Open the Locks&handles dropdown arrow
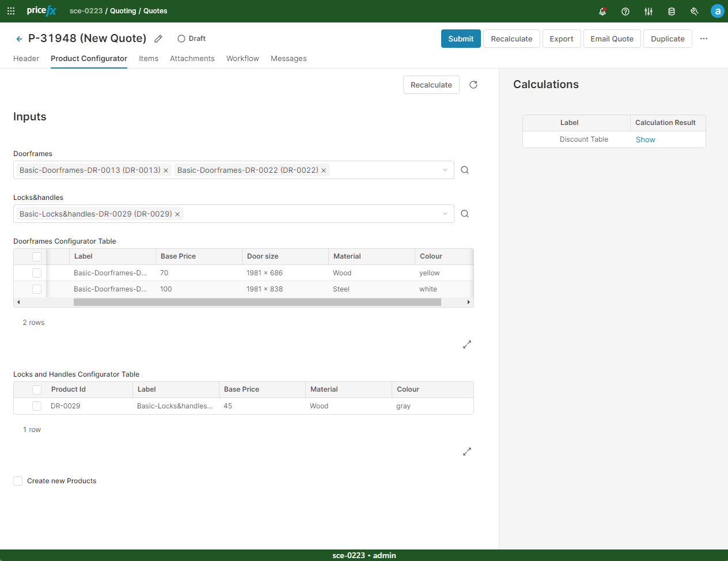Screen dimensions: 728x561 pos(445,214)
